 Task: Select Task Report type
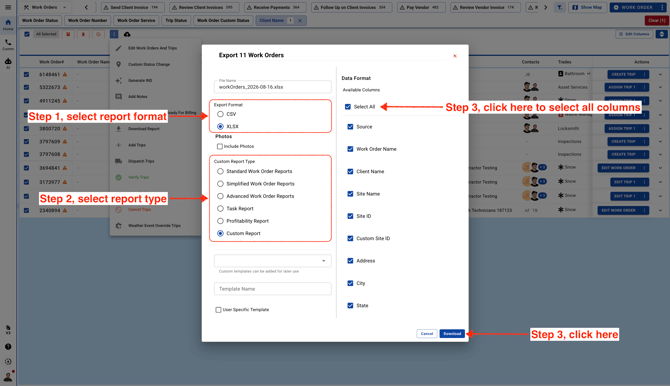(x=220, y=209)
